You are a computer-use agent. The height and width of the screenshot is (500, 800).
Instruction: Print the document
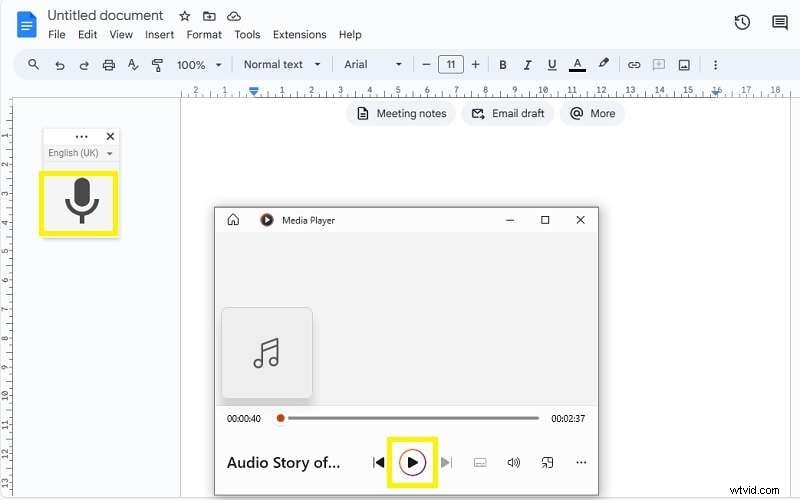tap(109, 65)
